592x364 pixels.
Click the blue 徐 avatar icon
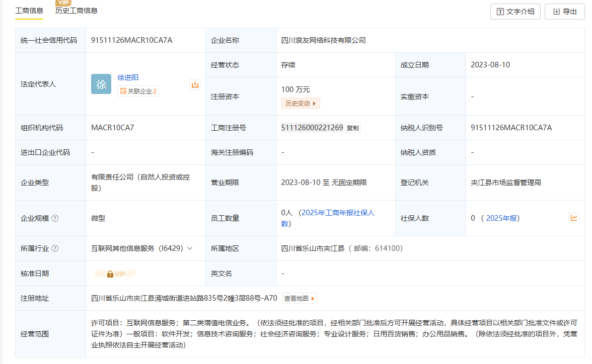tap(101, 84)
